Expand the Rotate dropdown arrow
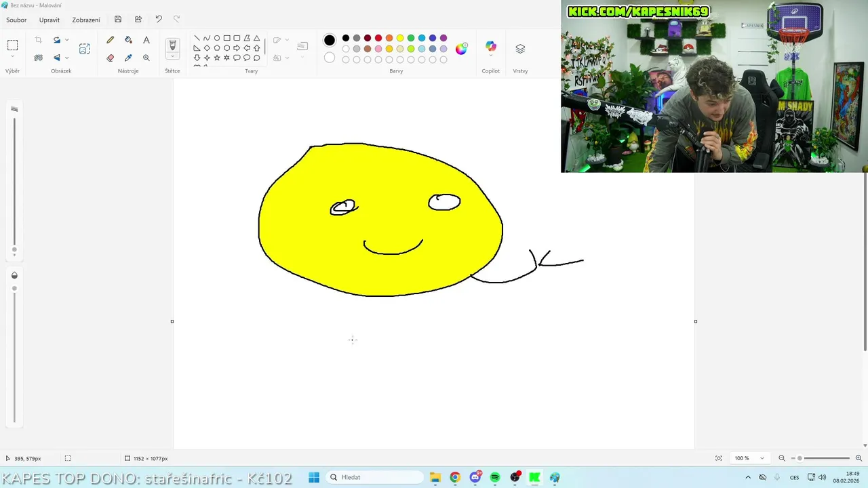This screenshot has width=868, height=488. pos(66,40)
